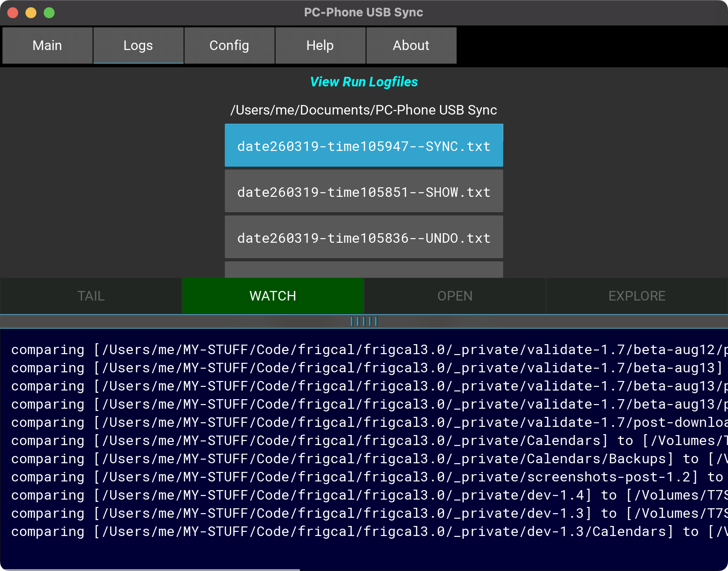This screenshot has height=571, width=728.
Task: Minimize the window using the yellow button
Action: (x=31, y=13)
